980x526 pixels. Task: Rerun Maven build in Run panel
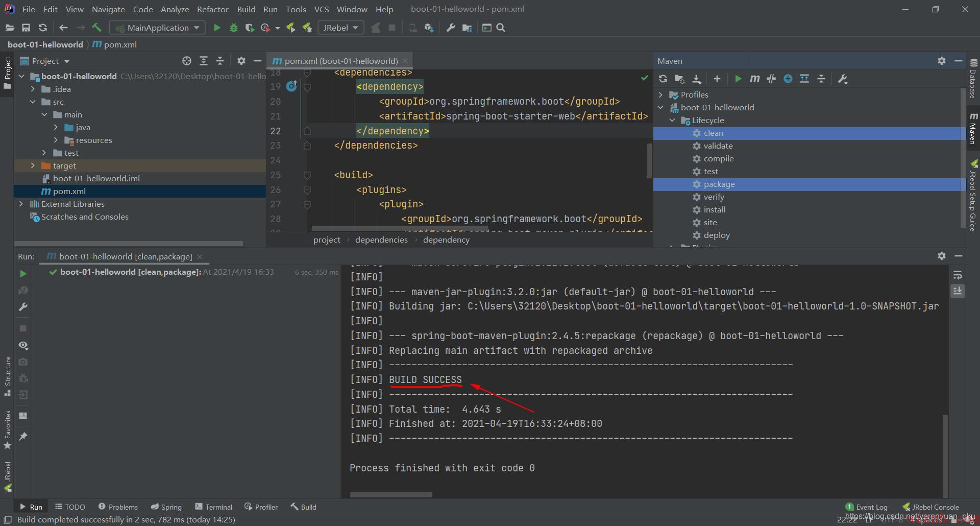pos(23,274)
